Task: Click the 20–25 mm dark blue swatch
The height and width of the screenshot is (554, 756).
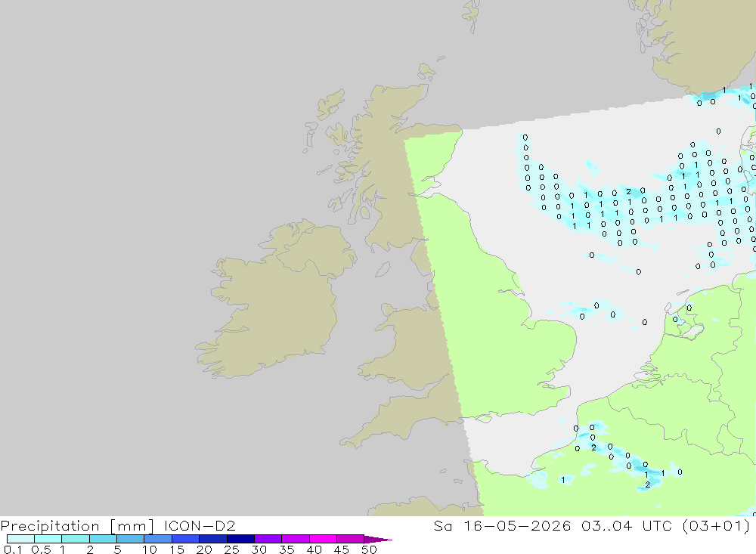Action: point(213,539)
